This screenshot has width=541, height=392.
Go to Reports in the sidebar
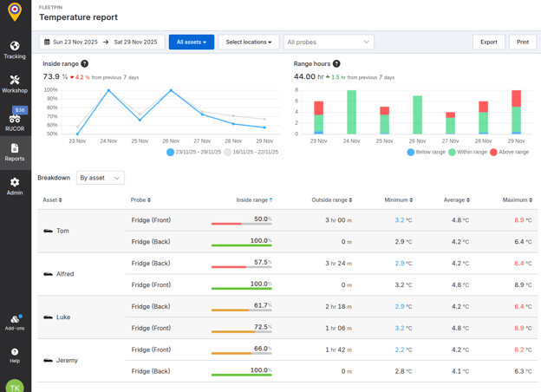[15, 152]
